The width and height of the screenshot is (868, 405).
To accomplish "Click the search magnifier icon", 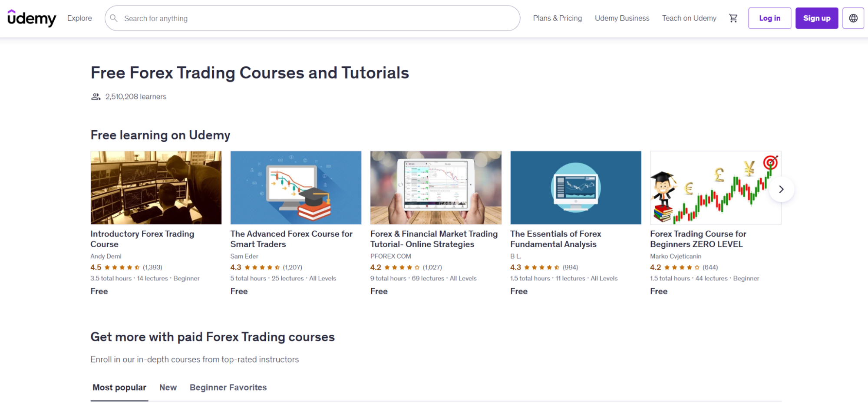I will (114, 18).
